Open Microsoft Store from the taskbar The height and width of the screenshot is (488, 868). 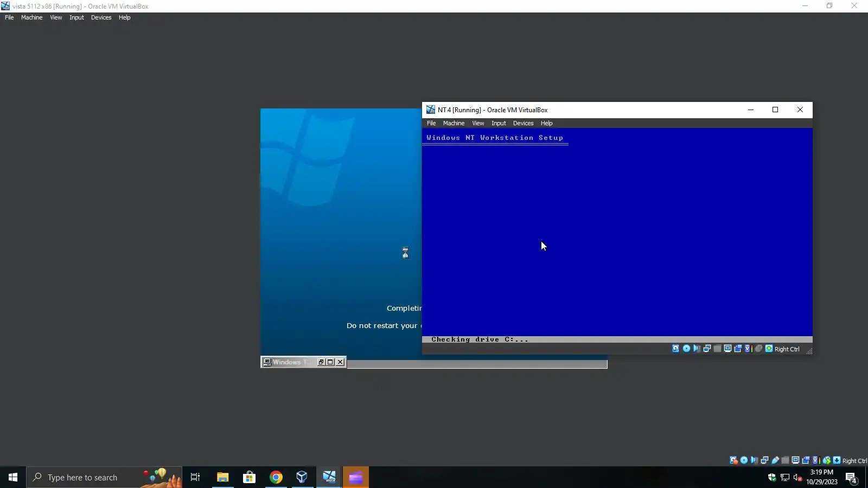(249, 477)
